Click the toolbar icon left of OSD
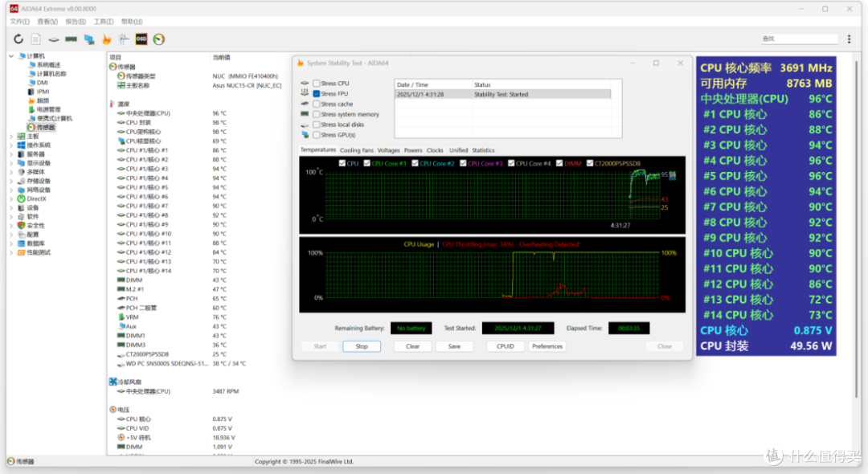The height and width of the screenshot is (474, 868). [124, 39]
